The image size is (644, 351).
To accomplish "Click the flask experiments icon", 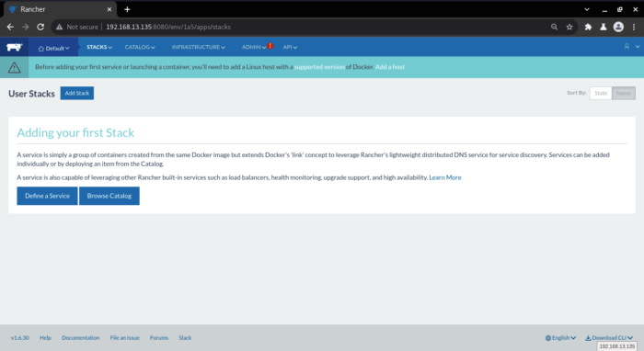I will click(604, 27).
